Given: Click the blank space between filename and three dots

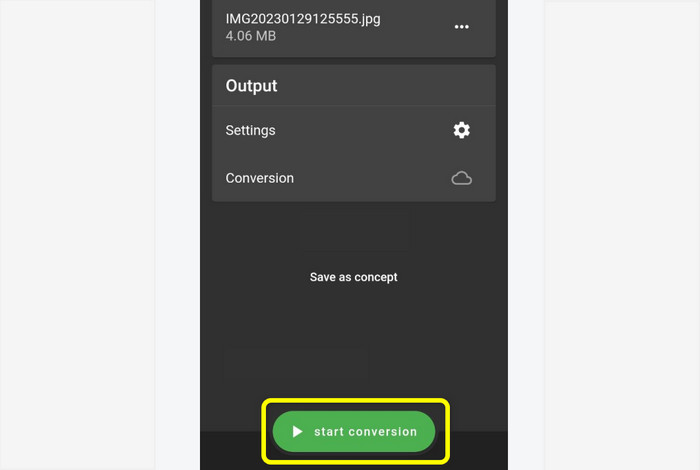Looking at the screenshot, I should [417, 27].
